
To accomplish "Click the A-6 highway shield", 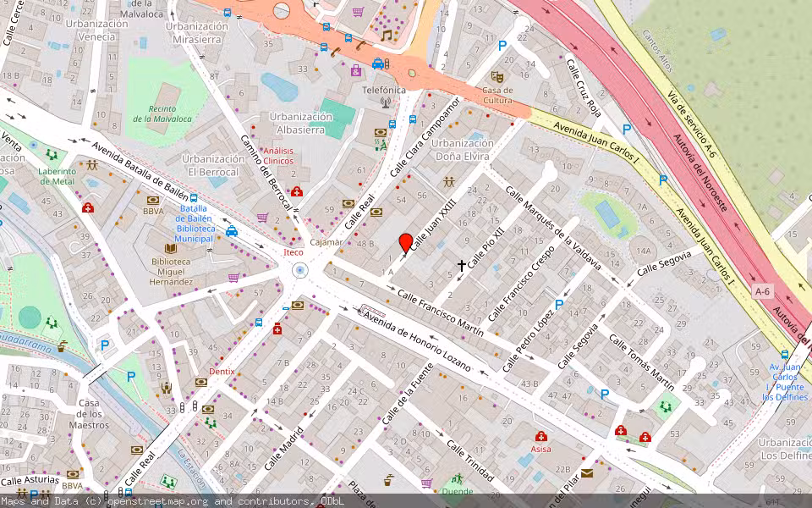I will [x=762, y=291].
